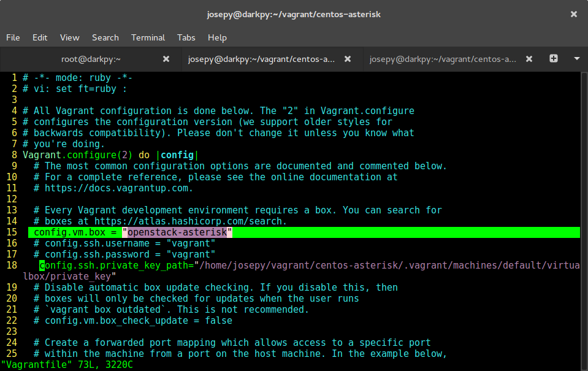This screenshot has height=371, width=588.
Task: Open the Tabs menu
Action: click(186, 37)
